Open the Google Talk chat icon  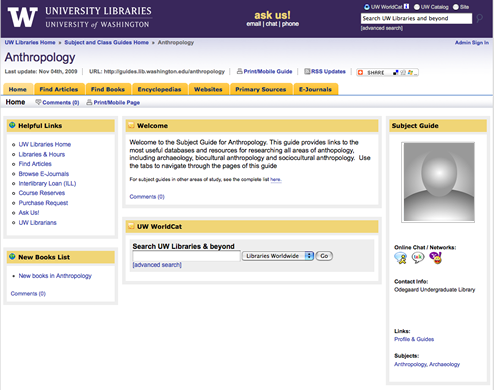pos(418,258)
